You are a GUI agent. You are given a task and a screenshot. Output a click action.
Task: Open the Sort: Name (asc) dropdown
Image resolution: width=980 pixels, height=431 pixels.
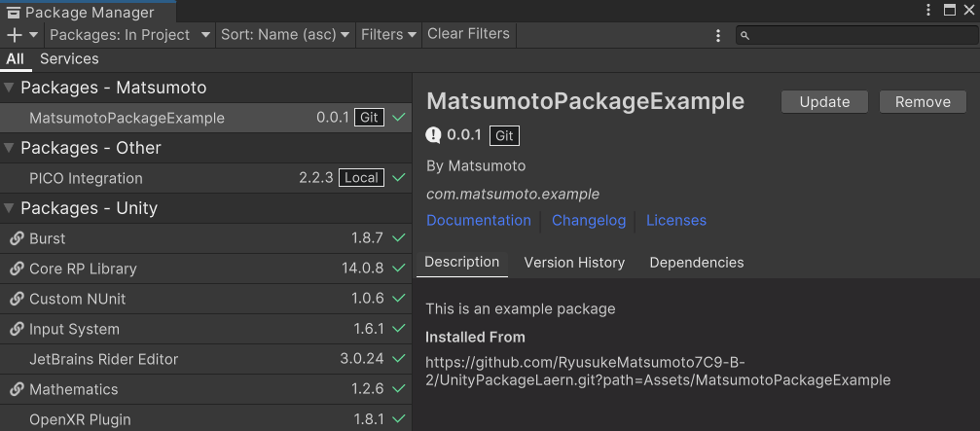click(285, 34)
